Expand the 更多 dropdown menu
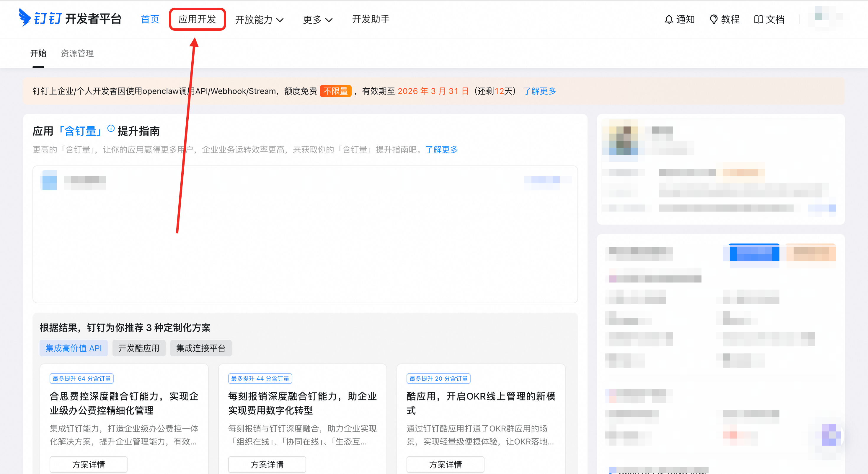Viewport: 868px width, 474px height. (x=318, y=20)
